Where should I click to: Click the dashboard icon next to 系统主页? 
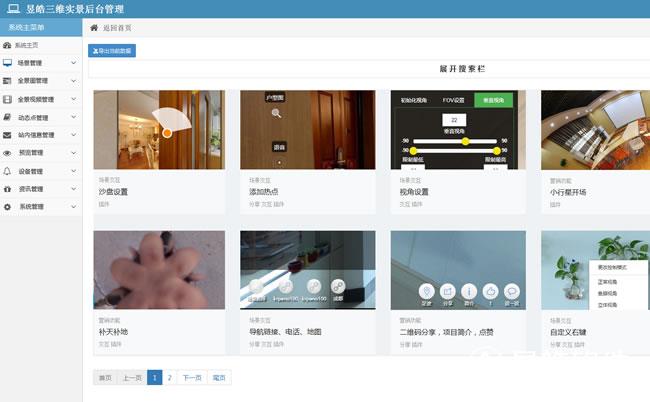pyautogui.click(x=8, y=46)
